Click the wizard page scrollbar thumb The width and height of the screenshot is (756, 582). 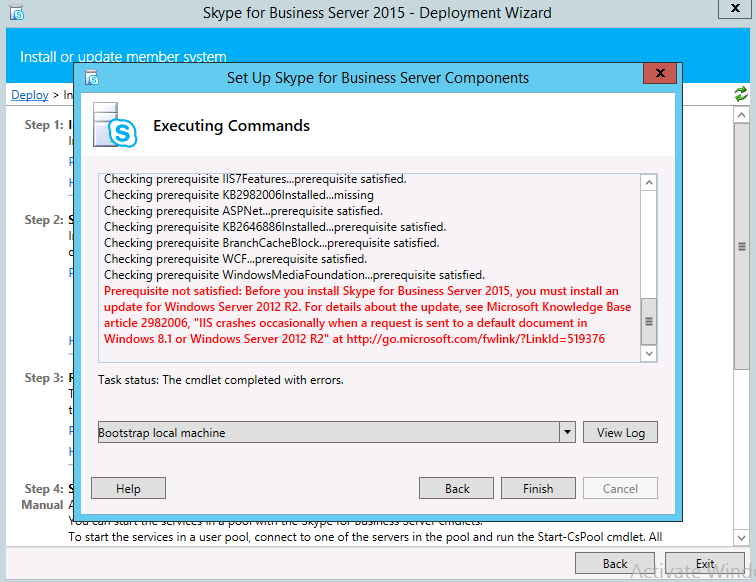click(x=742, y=246)
